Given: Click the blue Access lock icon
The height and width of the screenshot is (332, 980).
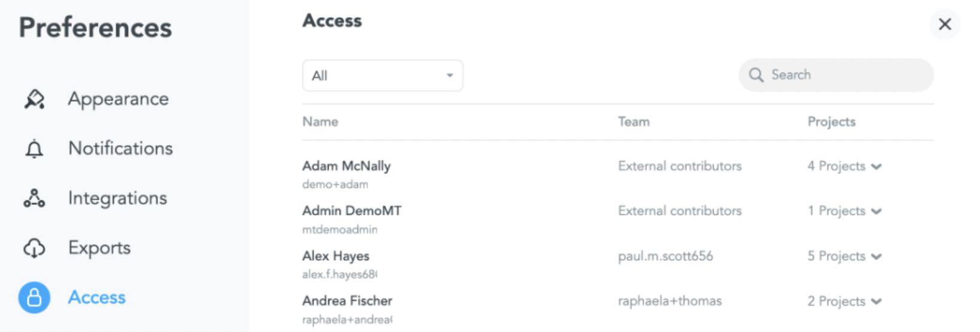Looking at the screenshot, I should 34,298.
